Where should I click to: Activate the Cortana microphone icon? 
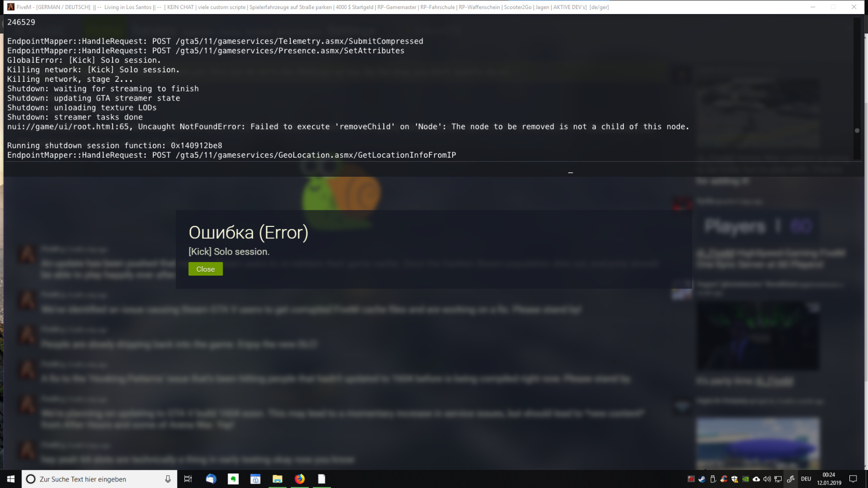click(168, 479)
